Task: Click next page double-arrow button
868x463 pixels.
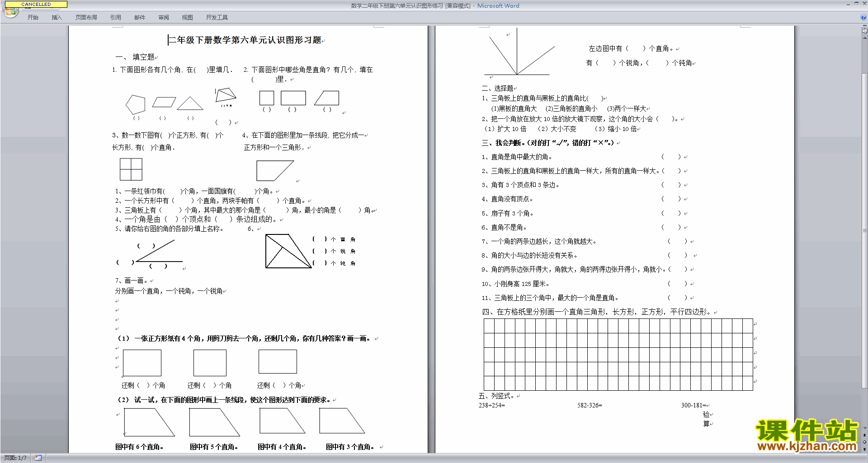Action: point(865,449)
